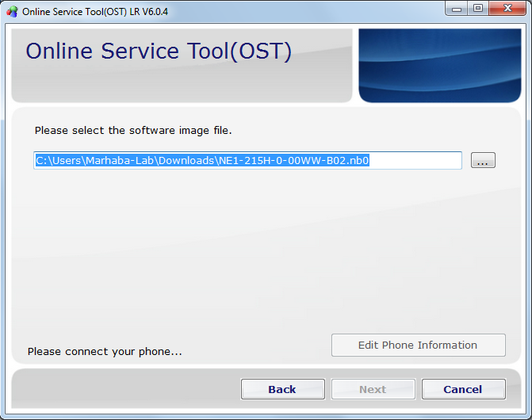The height and width of the screenshot is (420, 532).
Task: Close the OST window
Action: point(507,9)
